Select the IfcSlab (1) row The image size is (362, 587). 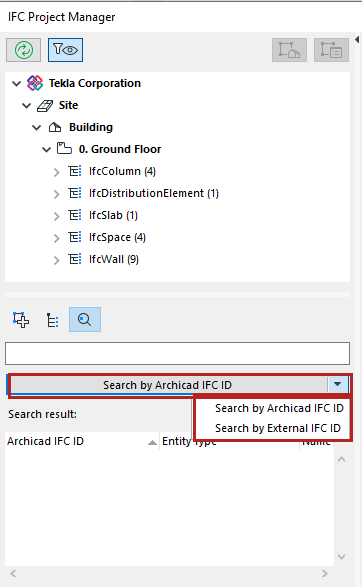(113, 215)
